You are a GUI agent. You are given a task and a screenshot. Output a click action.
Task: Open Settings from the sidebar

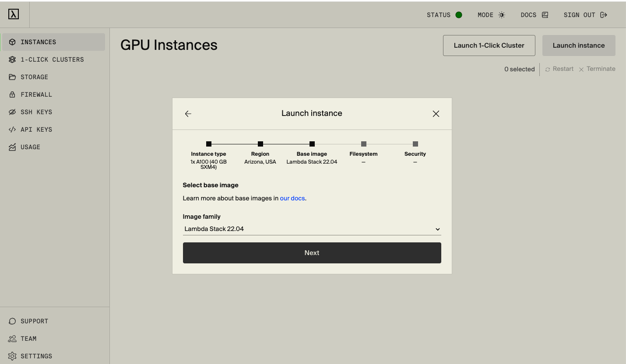12,356
